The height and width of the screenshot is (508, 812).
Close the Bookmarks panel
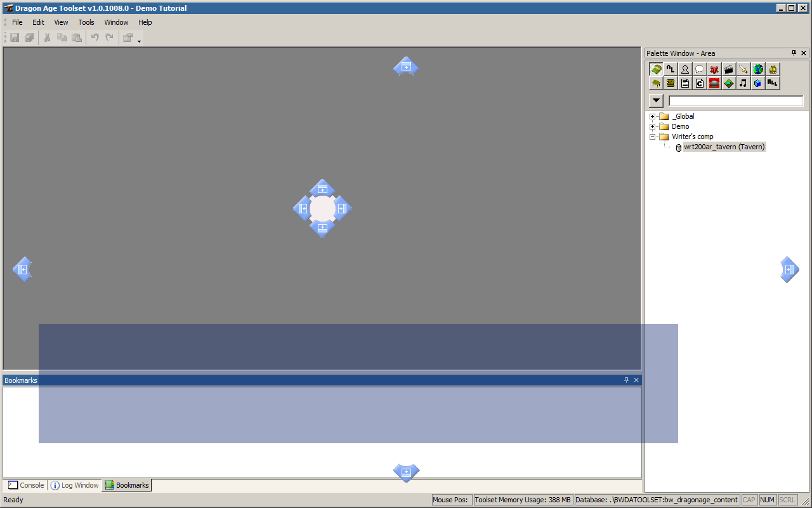636,380
